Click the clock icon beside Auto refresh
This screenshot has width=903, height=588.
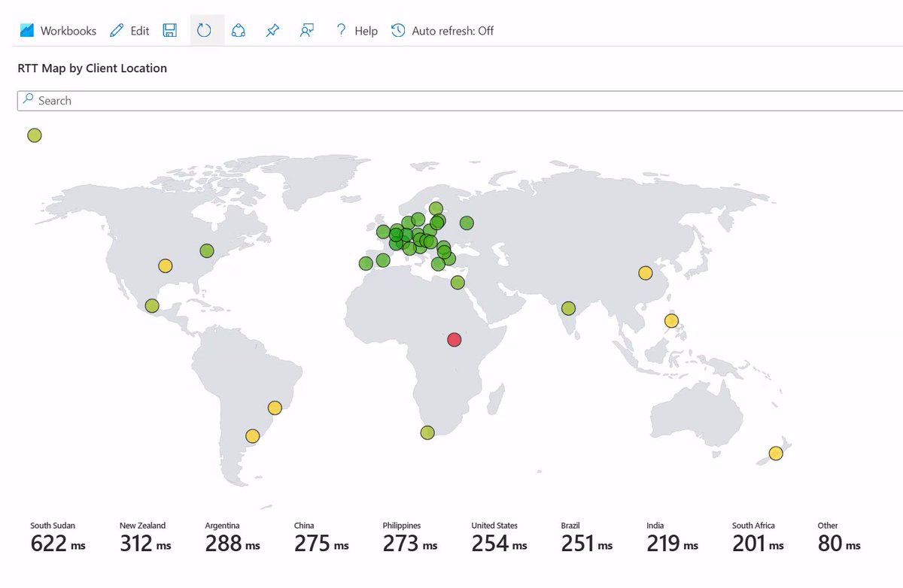[398, 31]
